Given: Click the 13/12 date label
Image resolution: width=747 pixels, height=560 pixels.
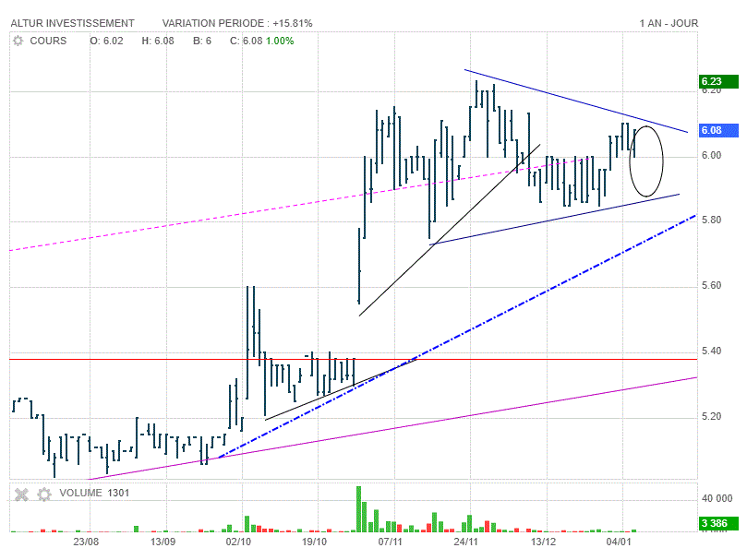Looking at the screenshot, I should [543, 542].
